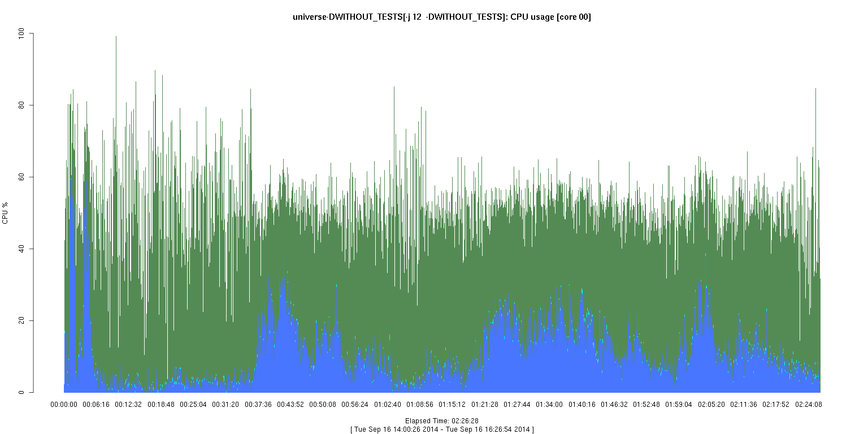Click the x-axis time label 01:27:44
868x434 pixels.
pyautogui.click(x=517, y=405)
